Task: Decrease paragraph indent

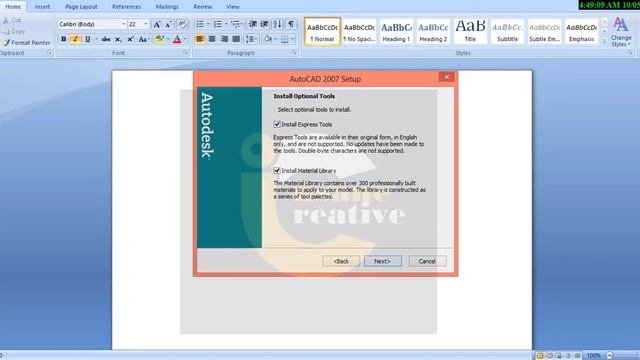Action: point(253,24)
